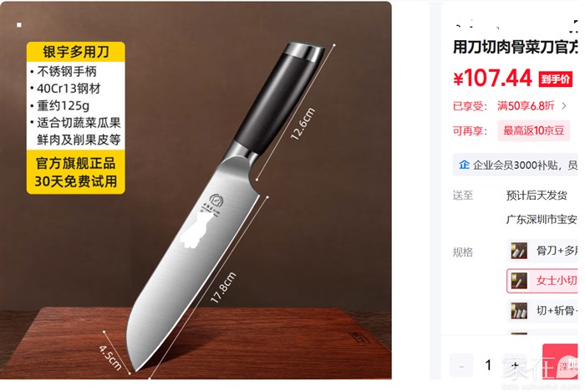Select the 女士小切 spec option
This screenshot has width=585, height=392.
542,281
